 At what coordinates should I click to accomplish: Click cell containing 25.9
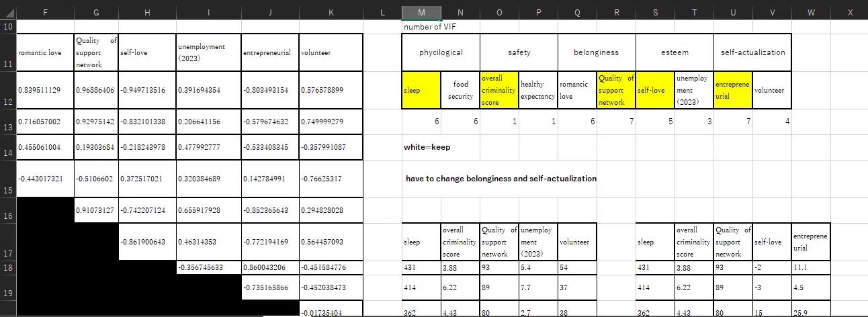tap(811, 308)
